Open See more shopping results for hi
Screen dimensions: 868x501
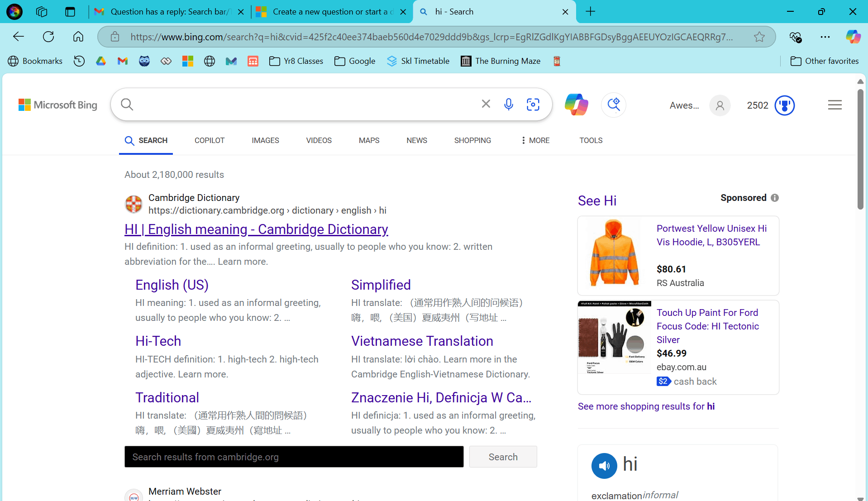point(646,406)
